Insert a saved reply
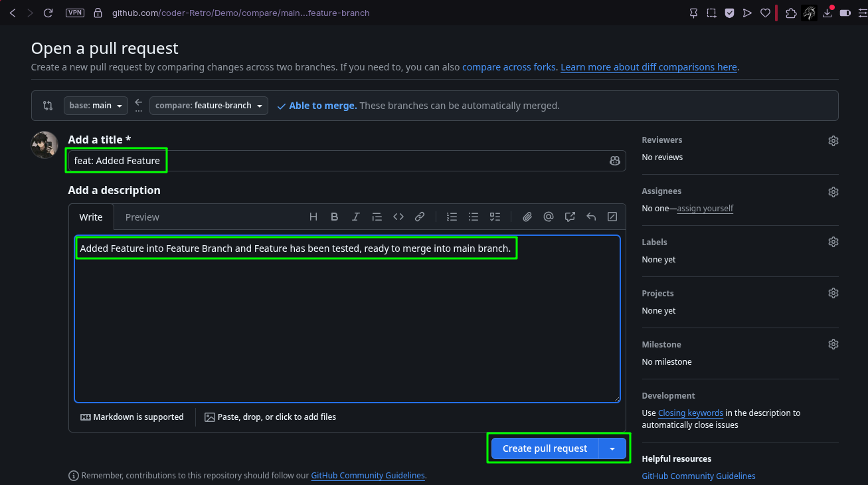Viewport: 868px width, 485px height. coord(591,217)
